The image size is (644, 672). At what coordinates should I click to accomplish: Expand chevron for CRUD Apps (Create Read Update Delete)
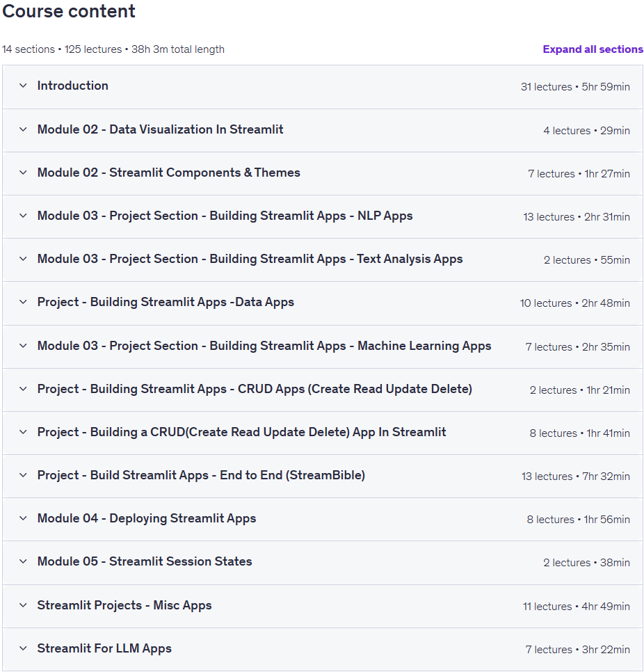pos(23,389)
